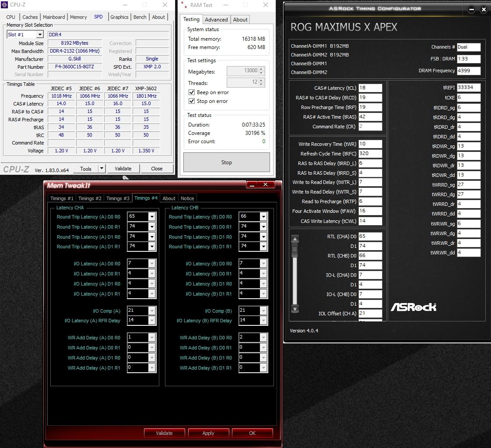This screenshot has width=491, height=448.
Task: Click the CAS# Latency (tCL) value field
Action: point(370,88)
